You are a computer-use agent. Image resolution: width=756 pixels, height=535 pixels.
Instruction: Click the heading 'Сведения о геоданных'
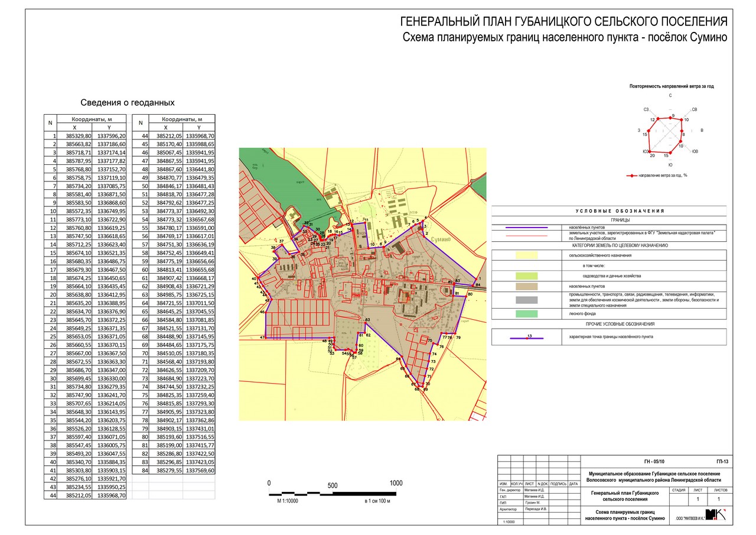pyautogui.click(x=128, y=102)
